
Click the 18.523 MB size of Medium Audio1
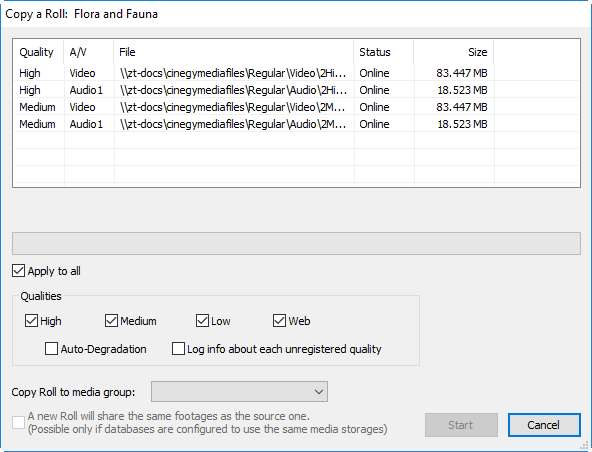[462, 124]
